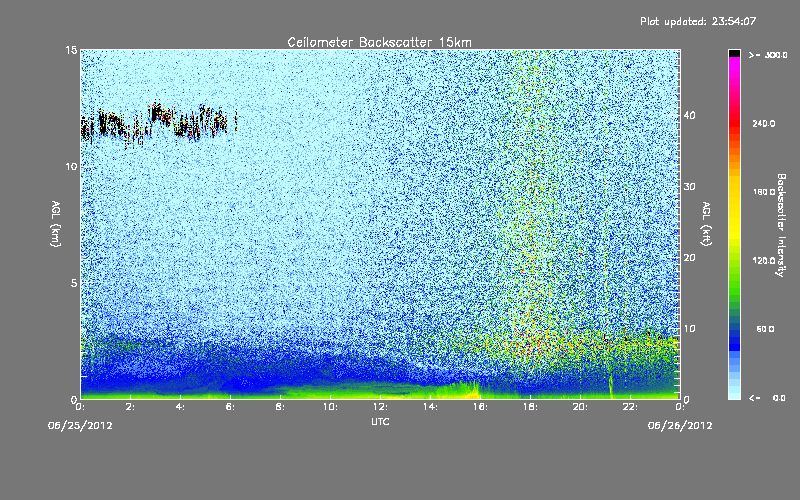
Task: Click the 10 kft tick label on right axis
Action: [x=689, y=328]
